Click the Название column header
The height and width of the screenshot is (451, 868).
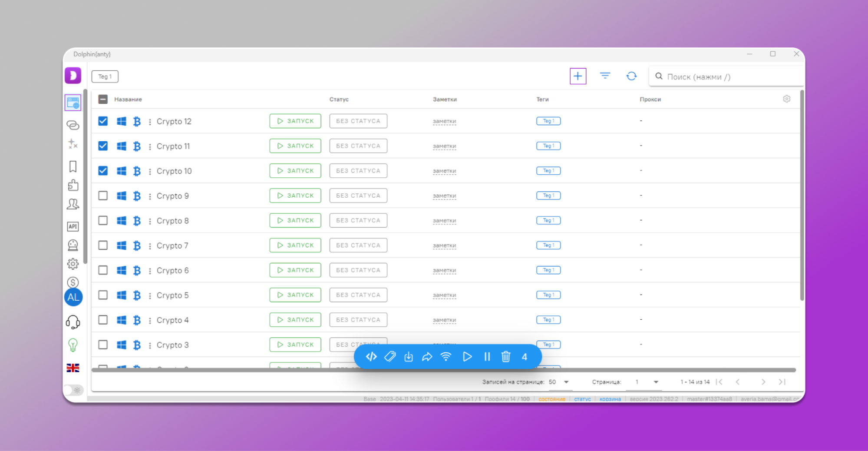pos(128,99)
